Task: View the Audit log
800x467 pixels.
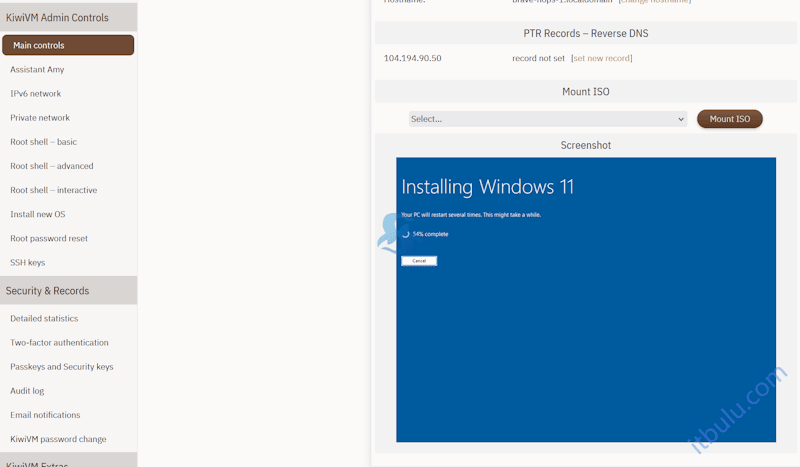Action: (x=27, y=391)
